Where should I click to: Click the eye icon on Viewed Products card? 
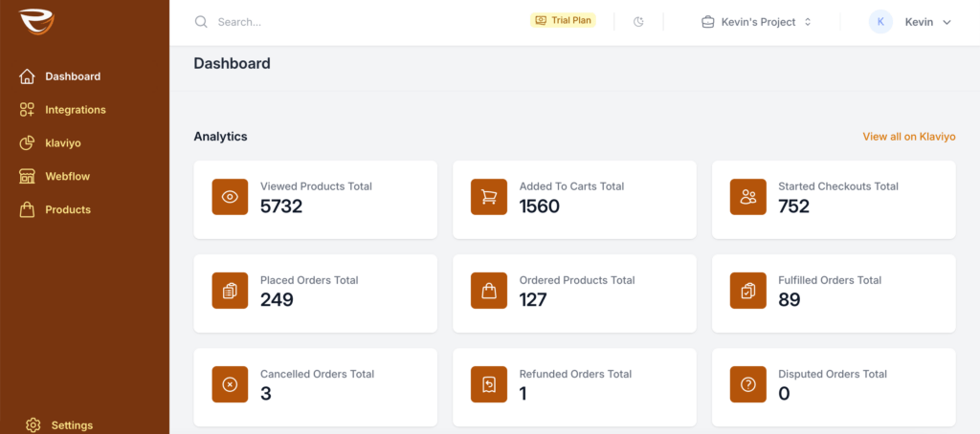pos(230,197)
